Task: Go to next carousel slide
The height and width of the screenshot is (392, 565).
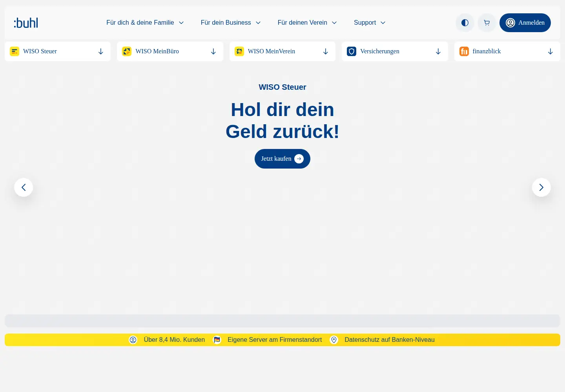Action: [541, 187]
